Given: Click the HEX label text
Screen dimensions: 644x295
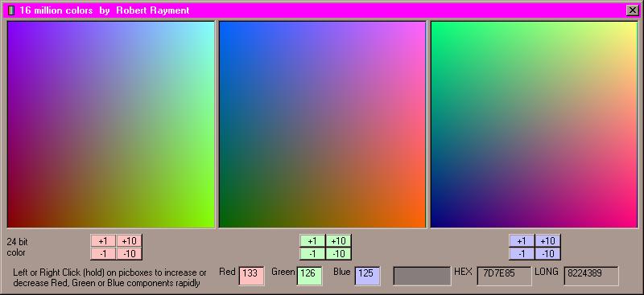Looking at the screenshot, I should [x=463, y=272].
